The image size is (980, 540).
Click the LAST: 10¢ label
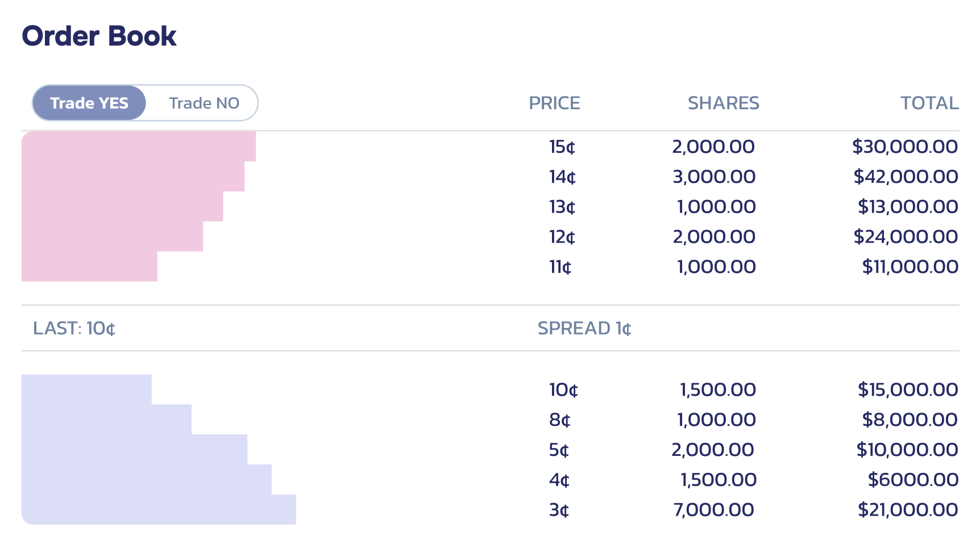(74, 329)
